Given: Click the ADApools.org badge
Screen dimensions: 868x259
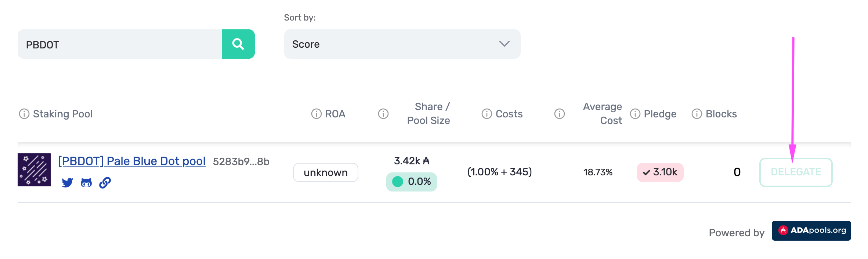Looking at the screenshot, I should tap(811, 231).
